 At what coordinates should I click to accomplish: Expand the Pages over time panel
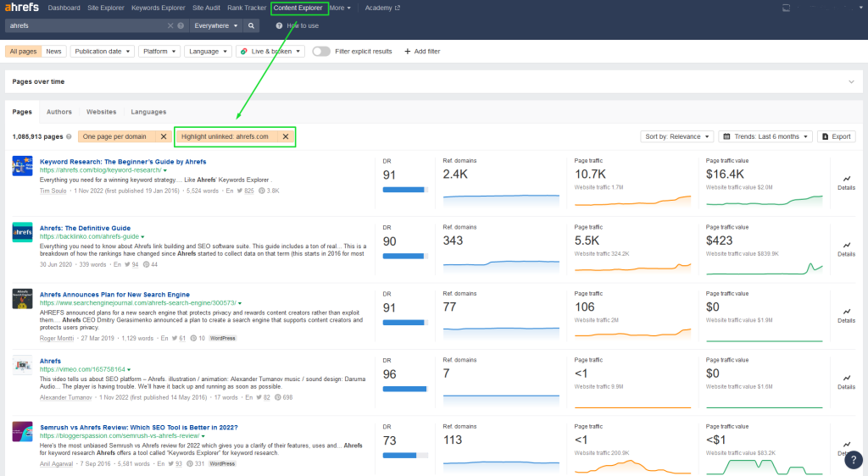point(851,82)
